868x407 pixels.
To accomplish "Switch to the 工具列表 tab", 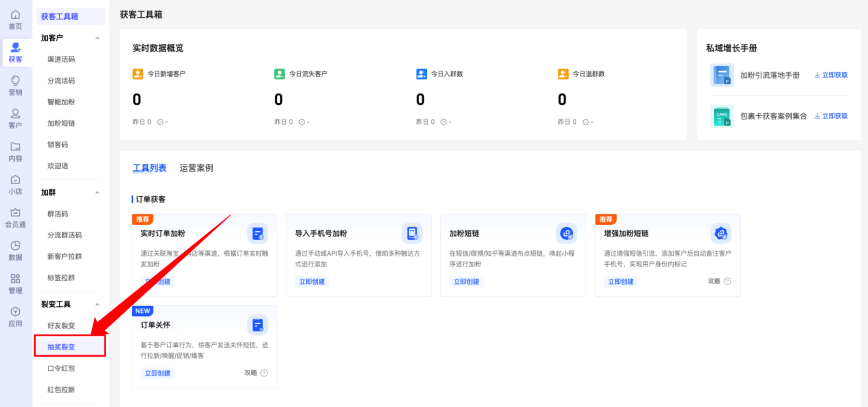I will (x=149, y=168).
